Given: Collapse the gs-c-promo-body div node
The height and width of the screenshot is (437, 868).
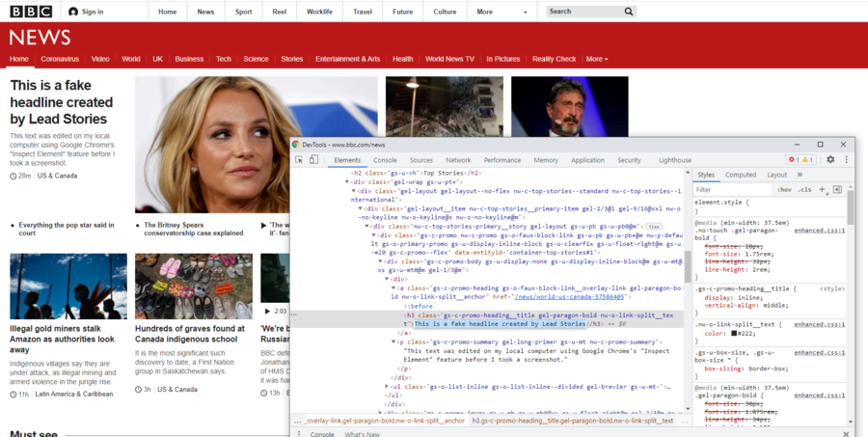Looking at the screenshot, I should pos(380,261).
